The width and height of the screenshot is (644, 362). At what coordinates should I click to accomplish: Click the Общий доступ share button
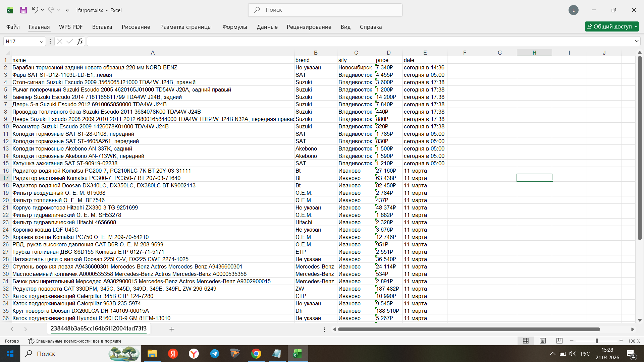(612, 26)
